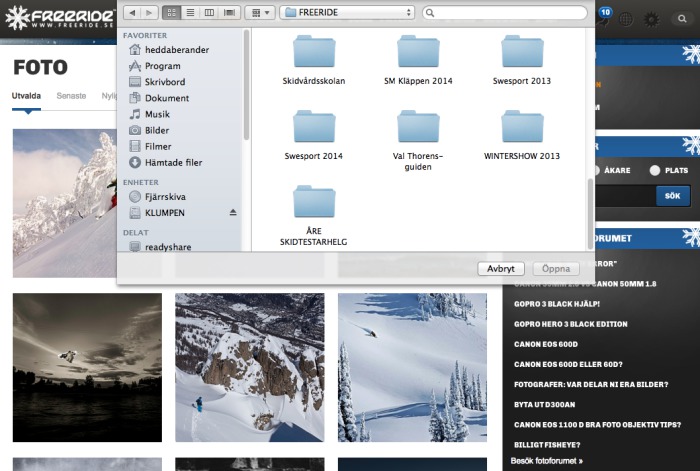Click the file dialog search field
This screenshot has height=471, width=700.
pos(504,13)
